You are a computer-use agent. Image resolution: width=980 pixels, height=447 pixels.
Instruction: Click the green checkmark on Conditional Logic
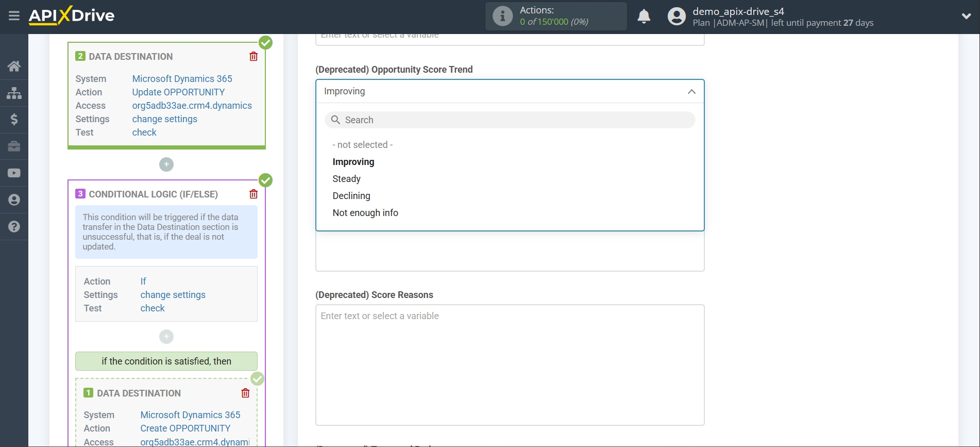[x=265, y=180]
